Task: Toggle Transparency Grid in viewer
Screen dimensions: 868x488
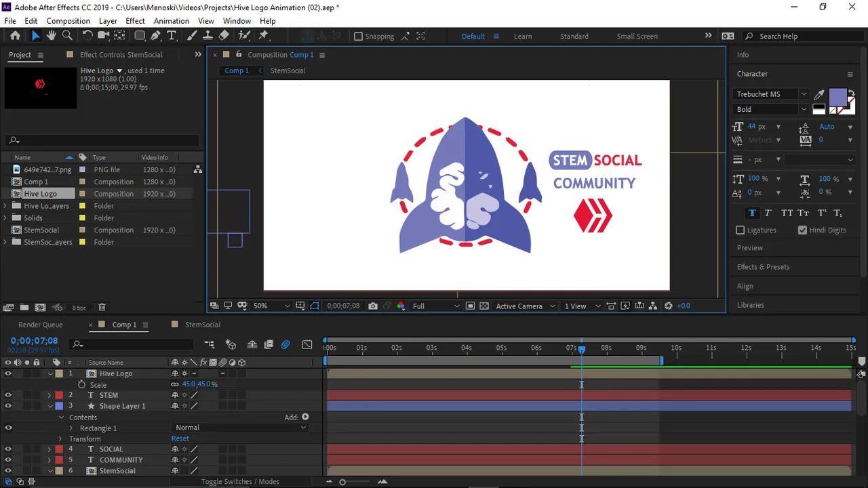Action: pyautogui.click(x=484, y=306)
